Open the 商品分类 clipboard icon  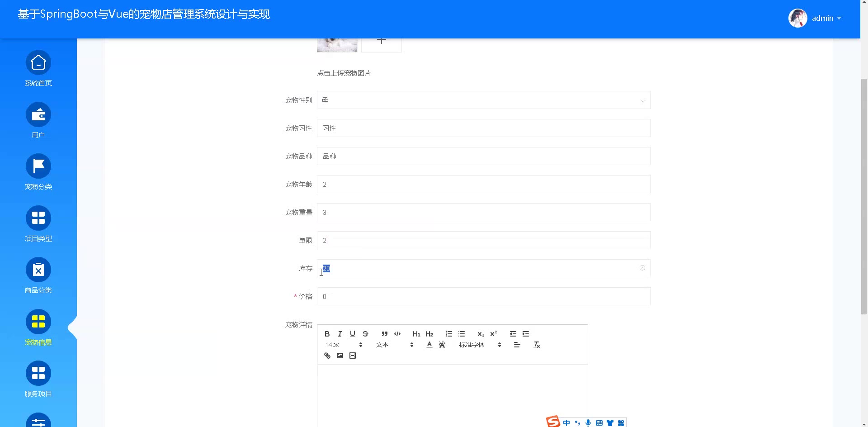click(x=38, y=270)
